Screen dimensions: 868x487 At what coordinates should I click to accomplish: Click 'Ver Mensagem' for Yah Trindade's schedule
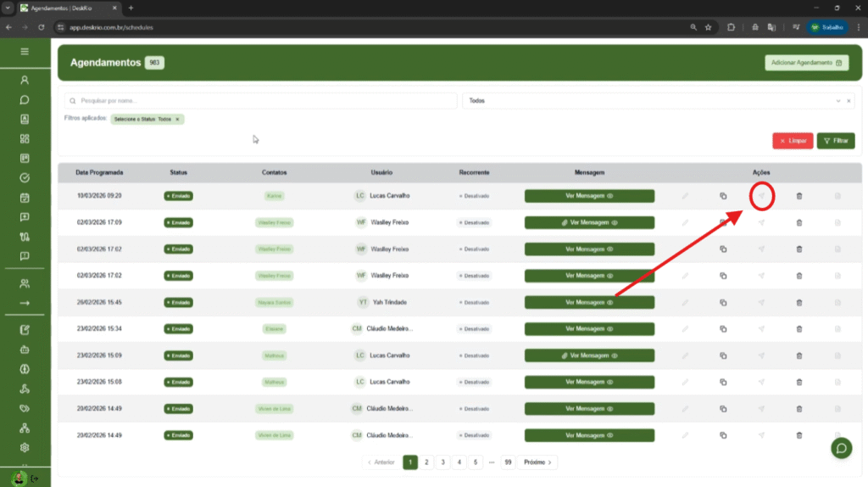pos(589,302)
